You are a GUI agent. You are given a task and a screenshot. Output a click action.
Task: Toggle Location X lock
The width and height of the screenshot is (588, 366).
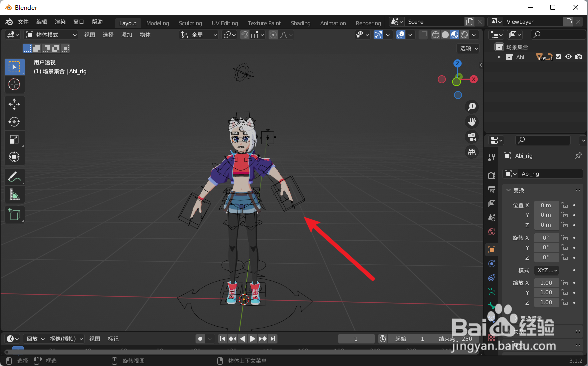564,205
